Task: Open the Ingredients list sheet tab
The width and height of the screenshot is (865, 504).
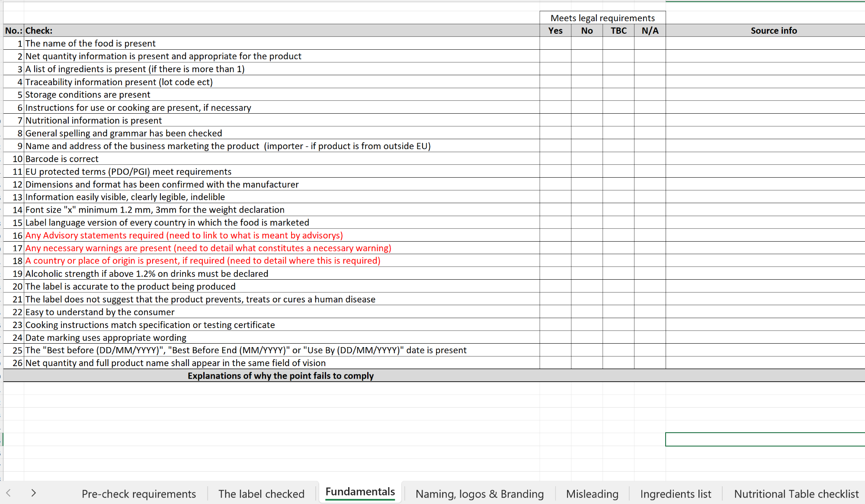Action: pyautogui.click(x=676, y=494)
